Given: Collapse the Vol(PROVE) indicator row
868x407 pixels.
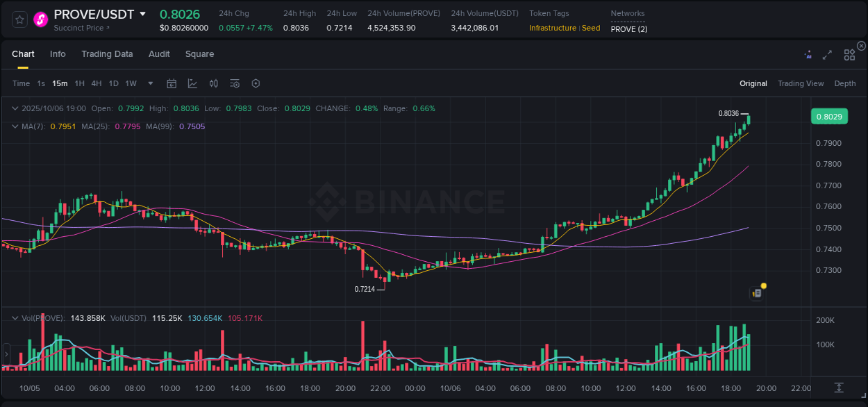Looking at the screenshot, I should 15,317.
